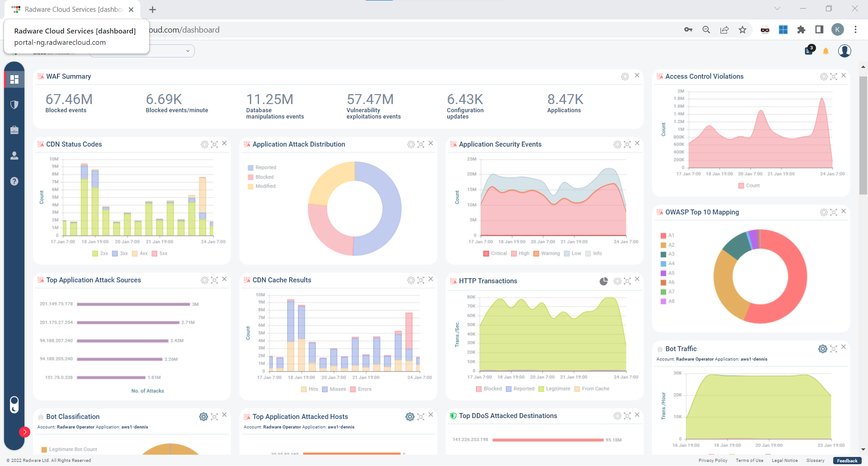Viewport: 868px width, 466px height.
Task: Open the notifications bell icon
Action: tap(826, 51)
